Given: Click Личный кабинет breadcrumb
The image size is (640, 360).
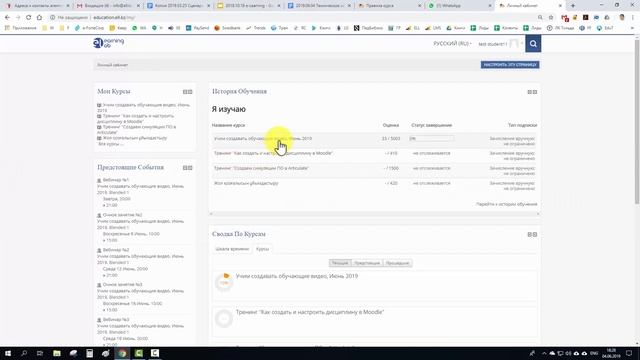Looking at the screenshot, I should [x=112, y=65].
